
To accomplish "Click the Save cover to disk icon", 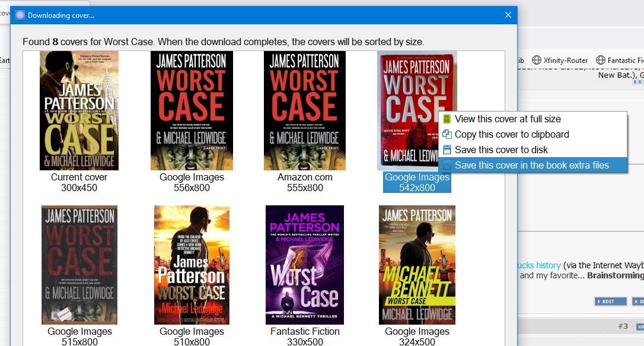I will tap(447, 150).
